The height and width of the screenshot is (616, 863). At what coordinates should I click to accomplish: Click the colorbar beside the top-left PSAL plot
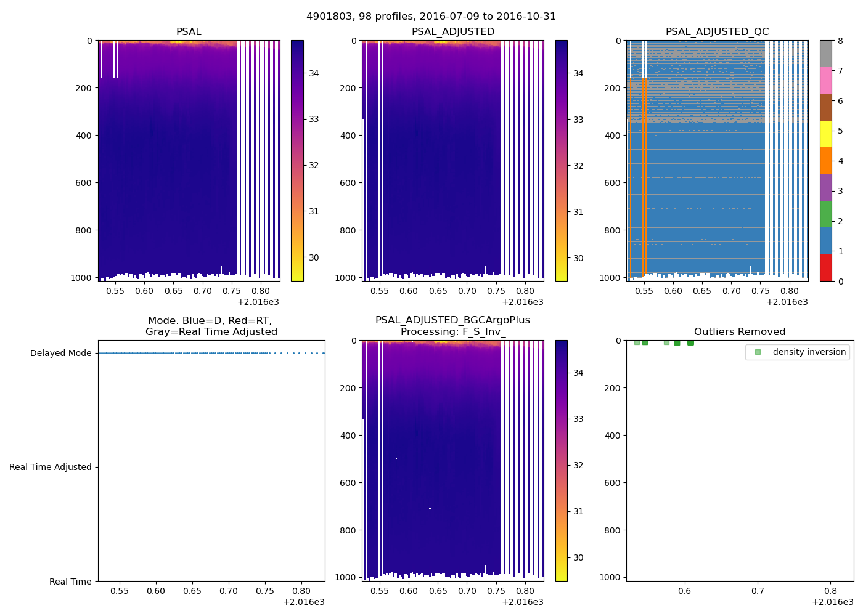[297, 161]
